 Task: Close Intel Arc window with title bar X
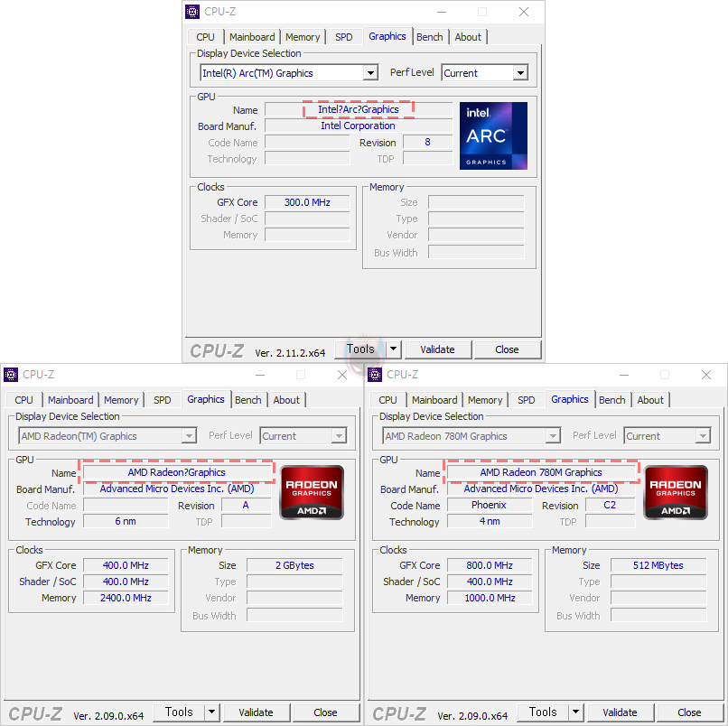pos(524,12)
